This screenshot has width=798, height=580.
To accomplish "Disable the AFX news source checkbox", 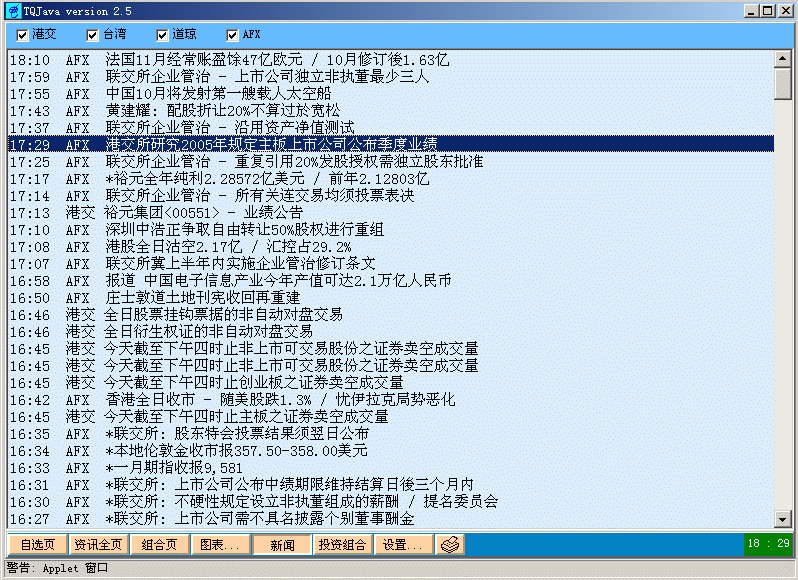I will click(232, 35).
